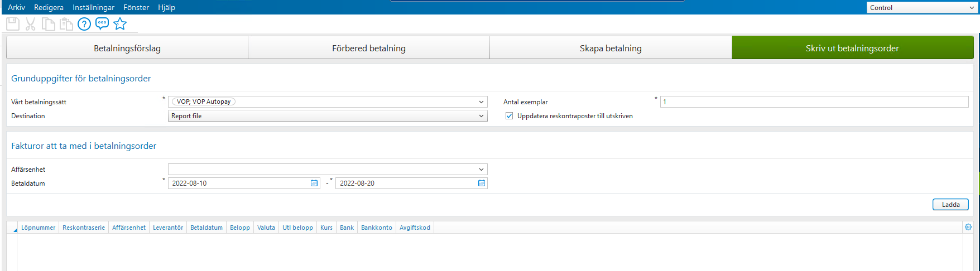
Task: Click the Paste clipboard icon
Action: point(66,24)
